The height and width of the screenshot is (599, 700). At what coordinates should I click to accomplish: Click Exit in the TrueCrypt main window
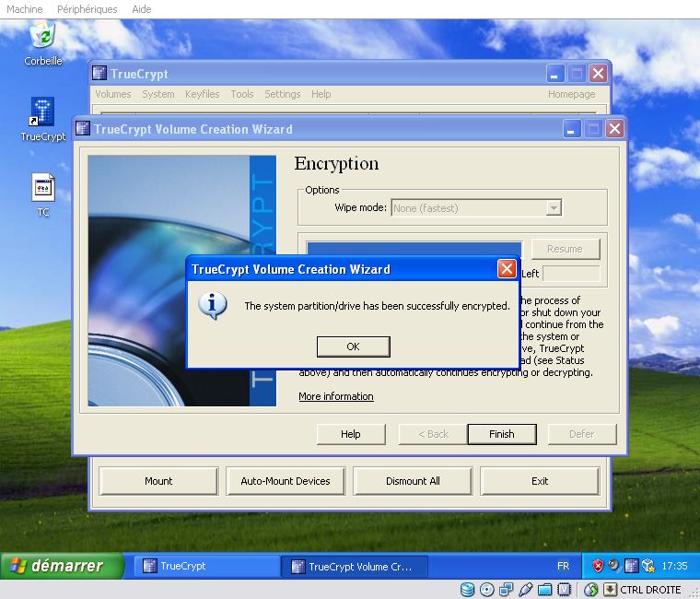point(540,481)
